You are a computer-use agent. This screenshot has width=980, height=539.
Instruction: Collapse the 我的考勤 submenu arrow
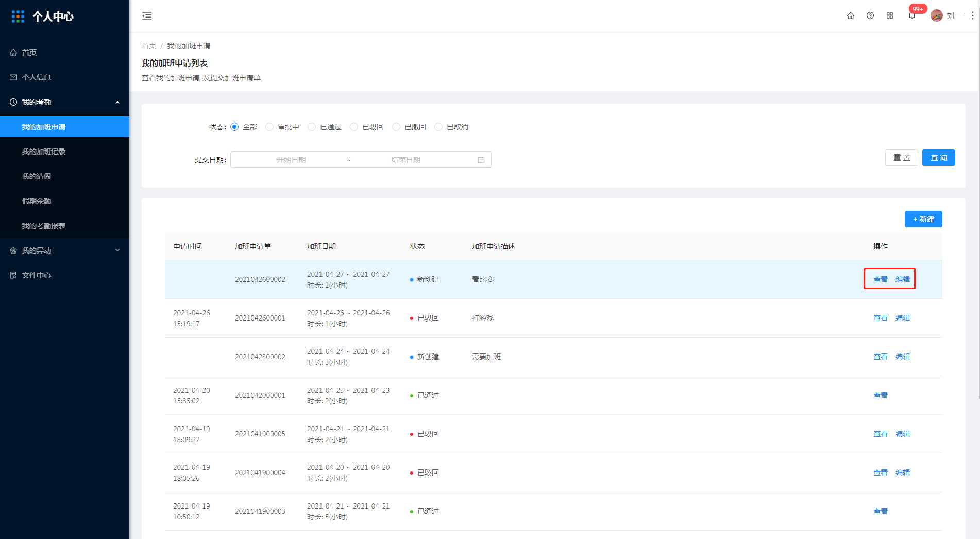point(117,102)
